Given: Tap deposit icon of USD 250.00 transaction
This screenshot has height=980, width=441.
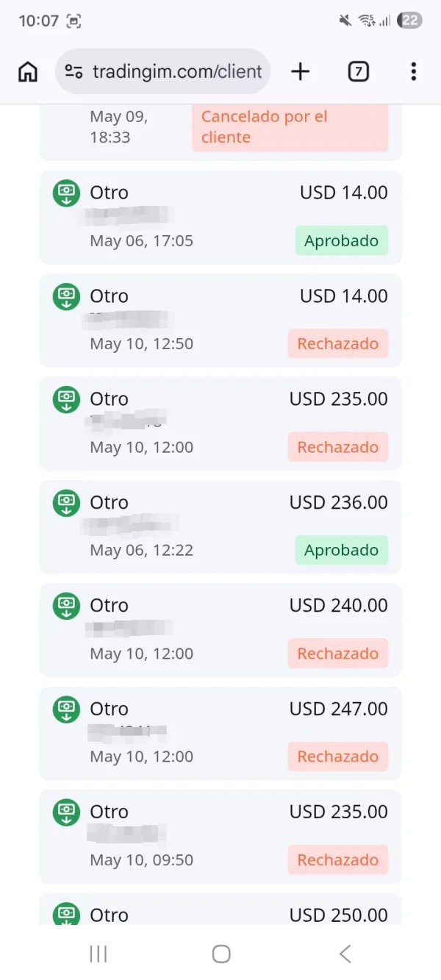Looking at the screenshot, I should [66, 914].
